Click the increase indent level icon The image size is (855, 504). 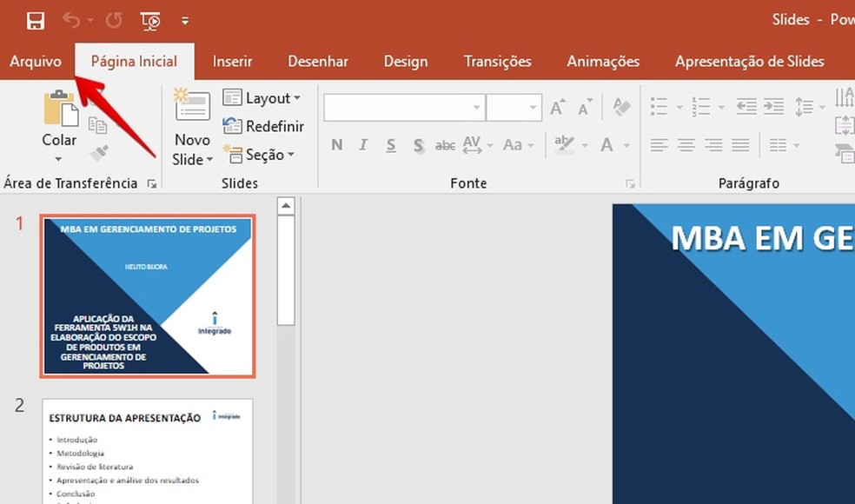tap(773, 107)
